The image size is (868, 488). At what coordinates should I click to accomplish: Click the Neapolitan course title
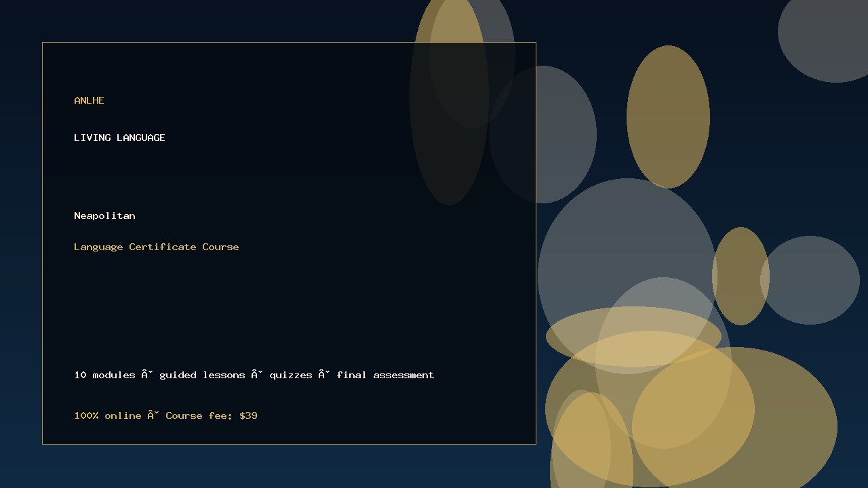click(104, 216)
